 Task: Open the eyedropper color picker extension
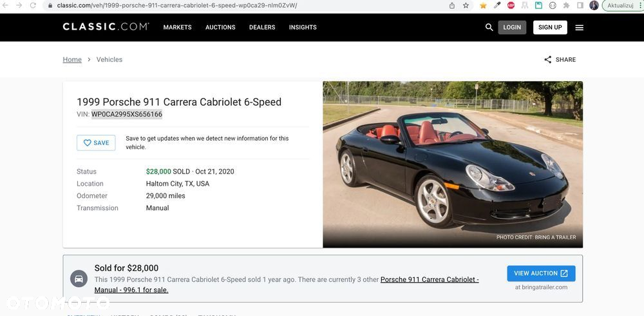click(x=497, y=5)
